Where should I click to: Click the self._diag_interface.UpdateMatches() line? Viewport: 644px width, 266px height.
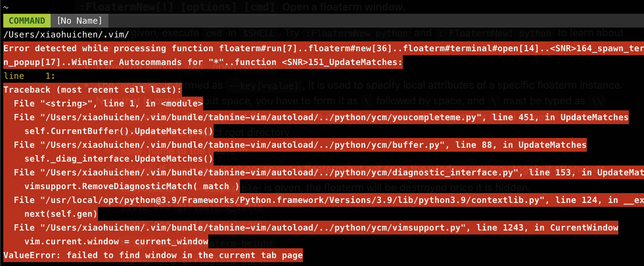119,159
